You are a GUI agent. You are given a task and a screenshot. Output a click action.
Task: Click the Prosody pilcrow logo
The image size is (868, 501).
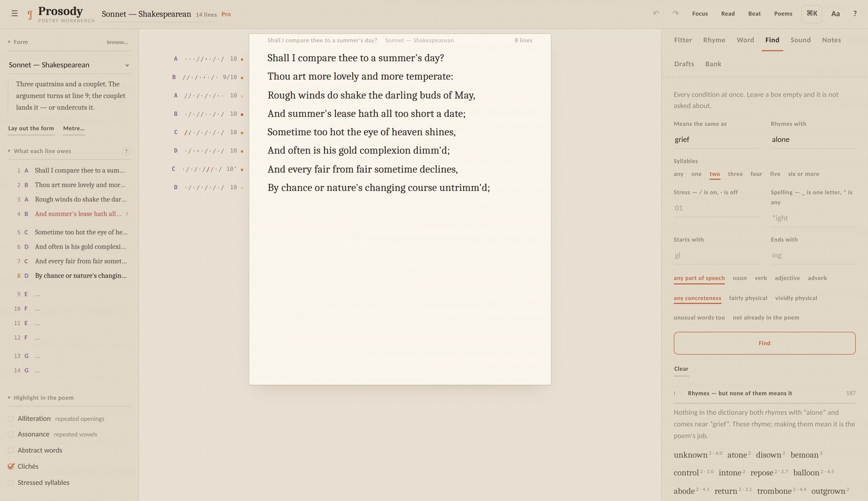(x=30, y=14)
